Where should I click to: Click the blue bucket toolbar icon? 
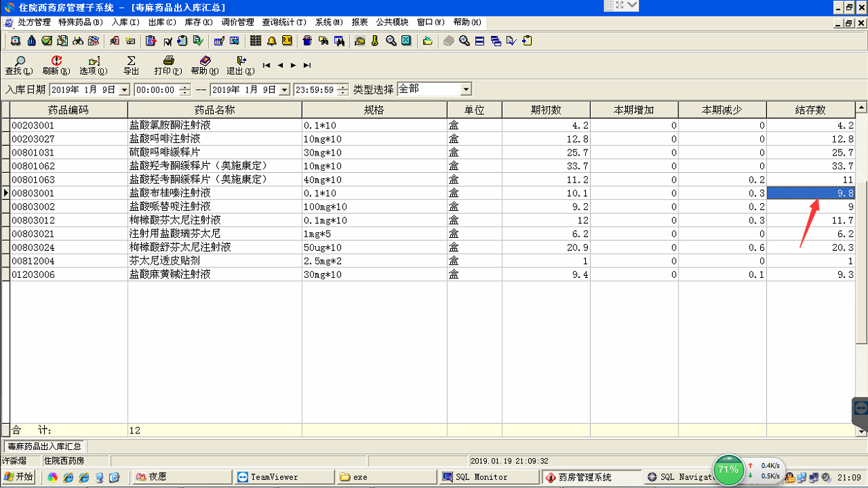[308, 41]
